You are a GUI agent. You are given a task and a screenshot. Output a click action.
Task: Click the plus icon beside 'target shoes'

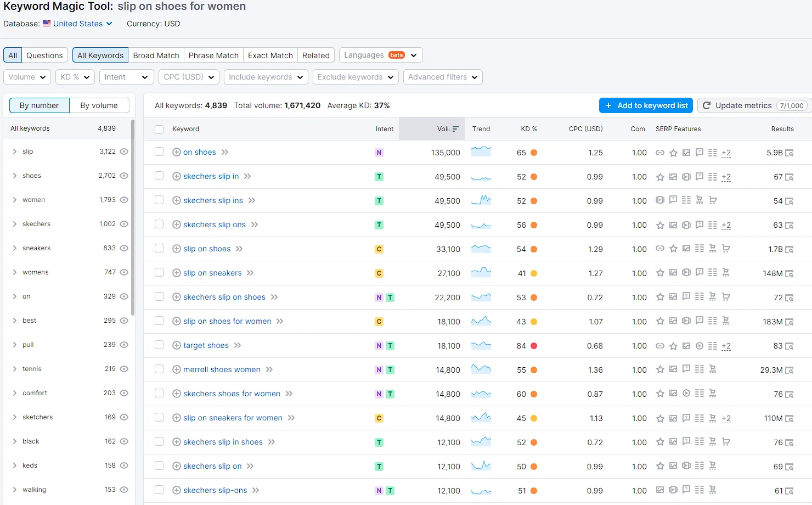click(177, 345)
